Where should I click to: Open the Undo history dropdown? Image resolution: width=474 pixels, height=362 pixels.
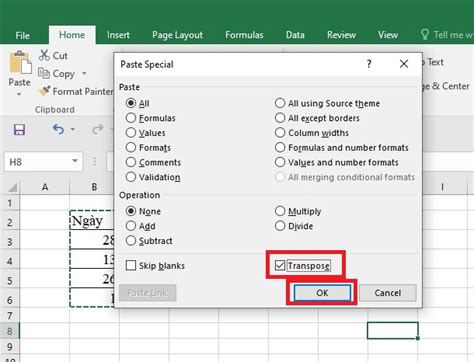pyautogui.click(x=72, y=129)
